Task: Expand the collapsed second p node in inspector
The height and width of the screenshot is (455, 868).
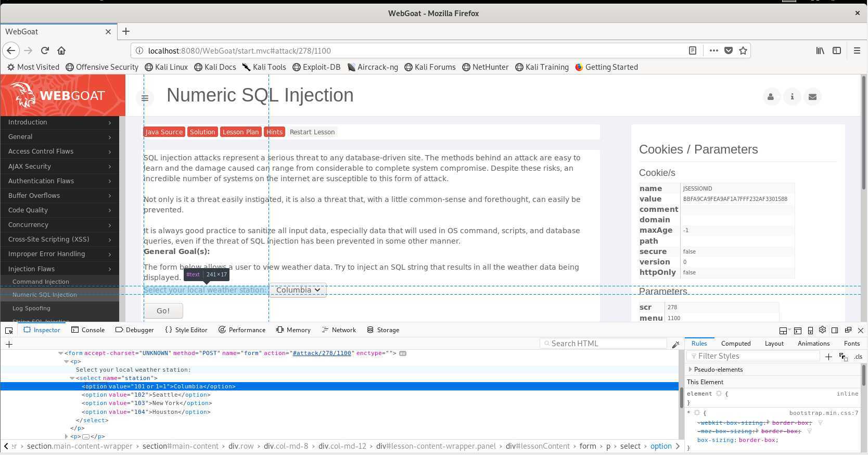Action: (66, 437)
